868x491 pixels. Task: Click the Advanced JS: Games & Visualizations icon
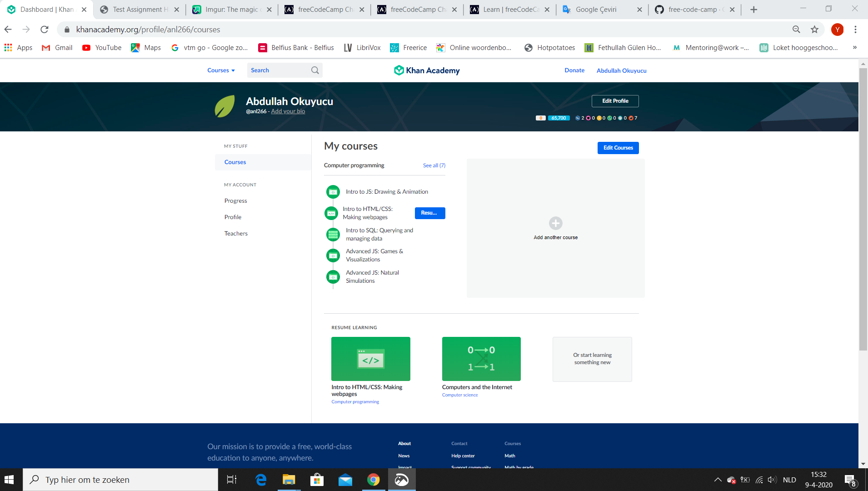[333, 256]
